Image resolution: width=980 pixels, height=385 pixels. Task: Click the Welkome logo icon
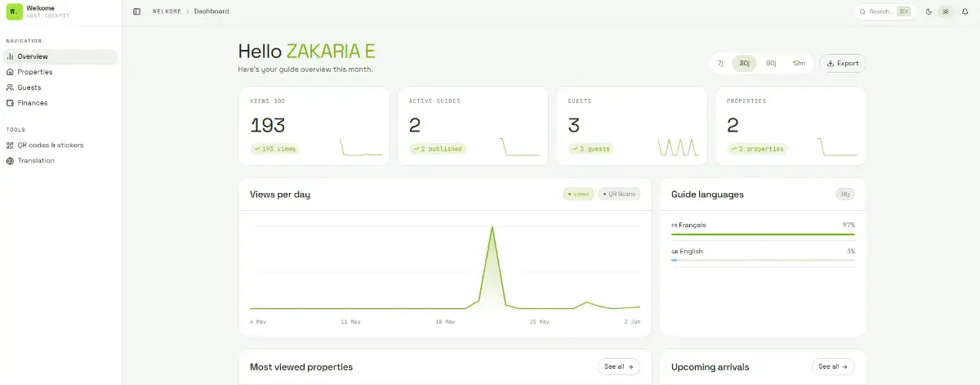[x=14, y=12]
